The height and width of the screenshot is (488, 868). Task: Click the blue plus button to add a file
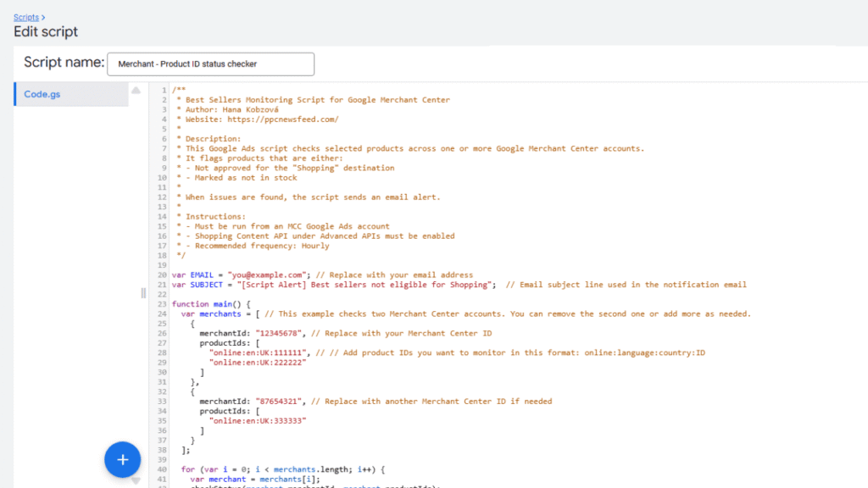(x=122, y=459)
